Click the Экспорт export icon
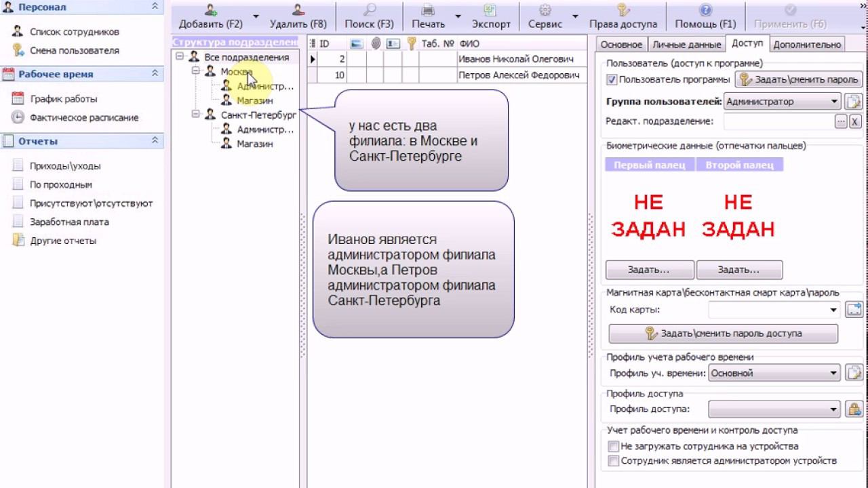The height and width of the screenshot is (488, 868). tap(491, 10)
